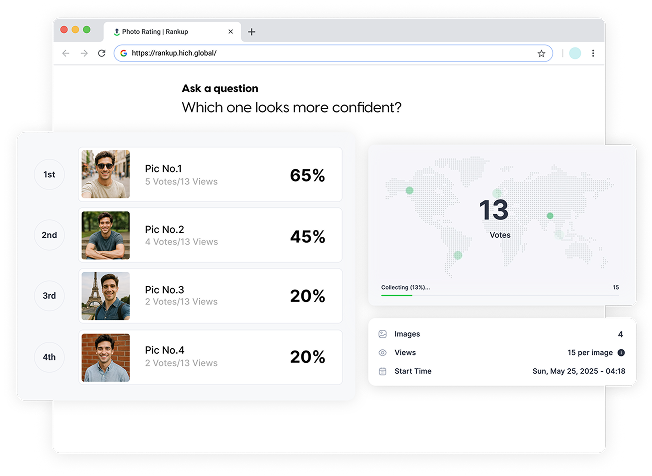Click the green map dot over South America

click(458, 255)
